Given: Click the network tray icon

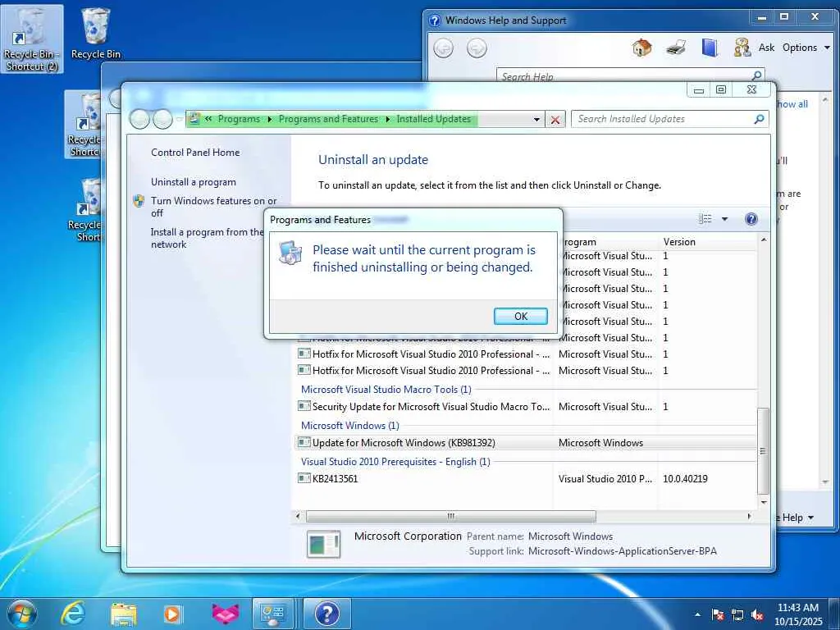Looking at the screenshot, I should (x=737, y=614).
